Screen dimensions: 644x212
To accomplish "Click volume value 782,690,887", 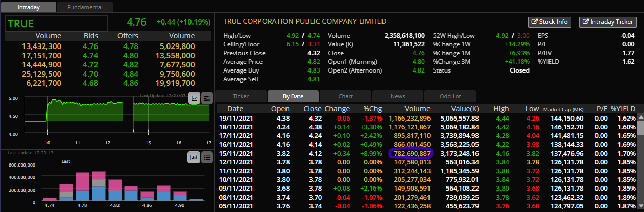I will [411, 153].
